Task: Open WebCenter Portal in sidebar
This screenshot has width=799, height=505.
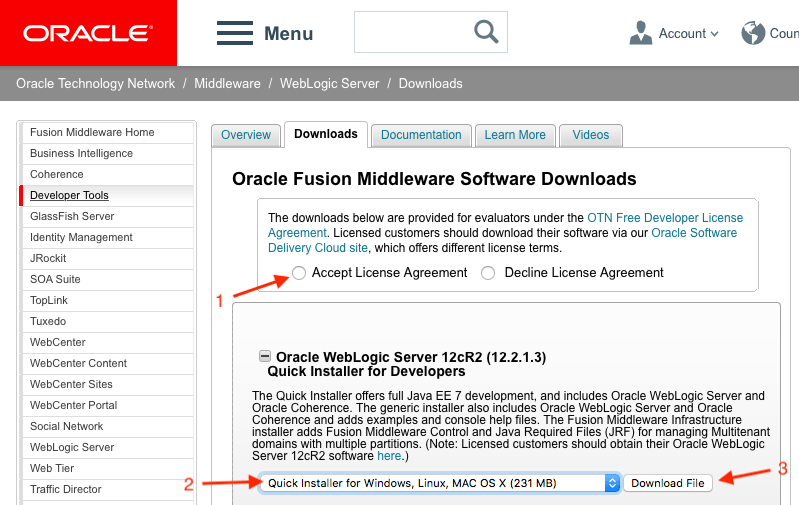Action: point(108,405)
